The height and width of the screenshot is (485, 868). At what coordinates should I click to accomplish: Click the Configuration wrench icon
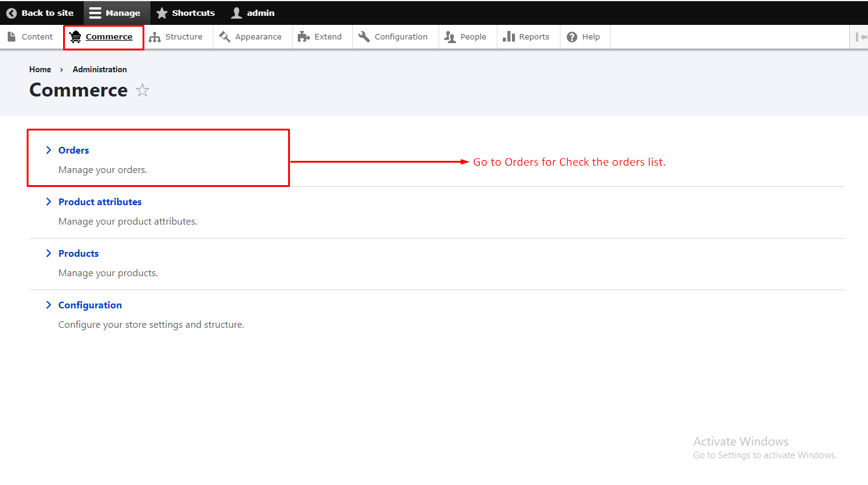click(x=364, y=37)
